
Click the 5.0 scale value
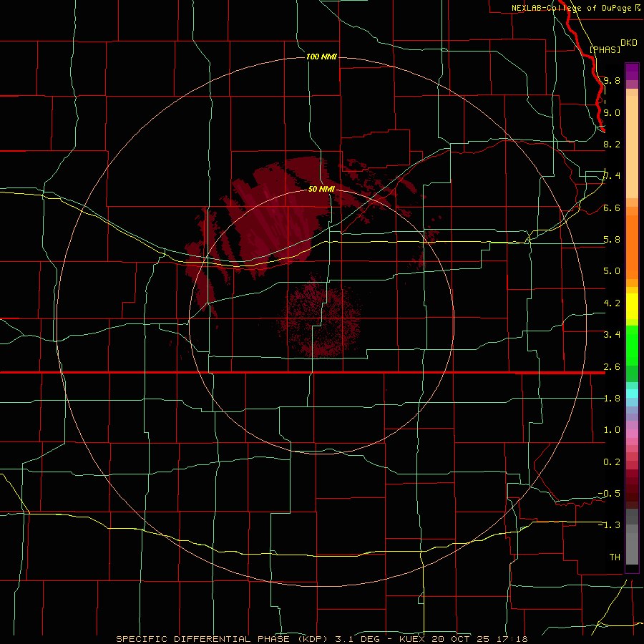tap(612, 271)
